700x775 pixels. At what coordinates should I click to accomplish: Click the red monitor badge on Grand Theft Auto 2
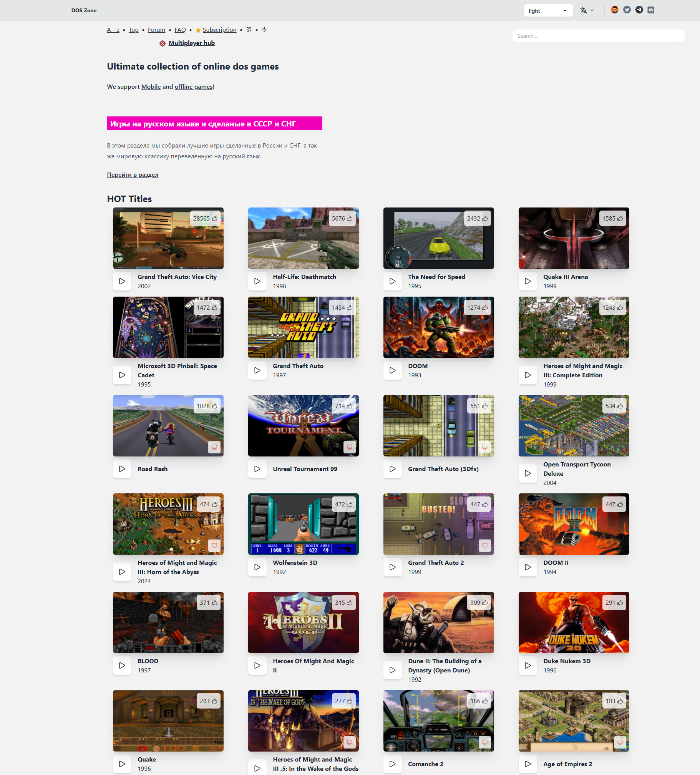485,546
